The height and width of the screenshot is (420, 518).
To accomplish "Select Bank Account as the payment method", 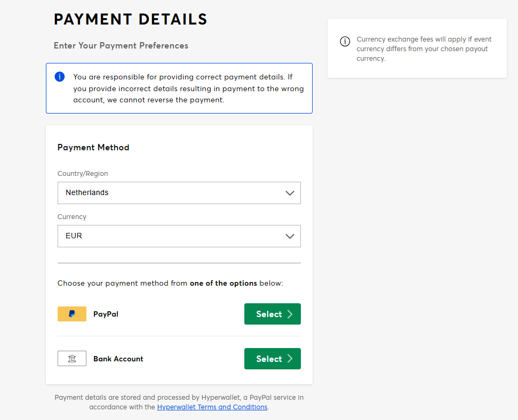I will pos(272,359).
